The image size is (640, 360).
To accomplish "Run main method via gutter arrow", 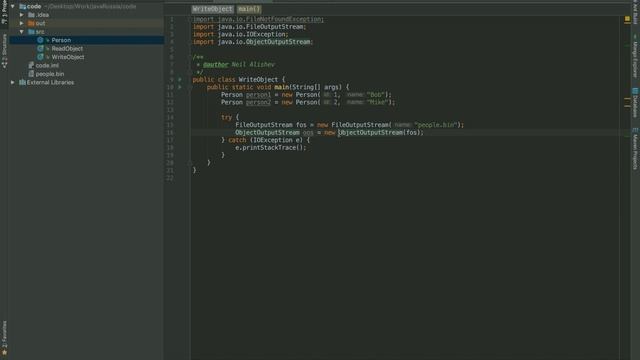I will [x=180, y=87].
